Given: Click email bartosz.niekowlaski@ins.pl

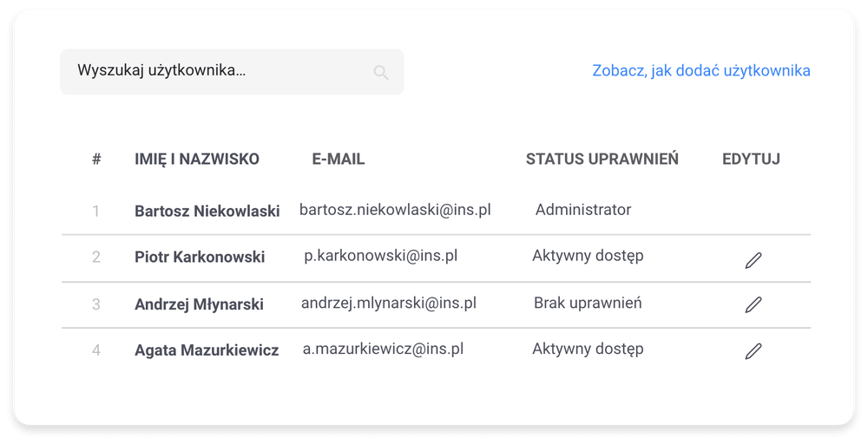Looking at the screenshot, I should point(396,210).
